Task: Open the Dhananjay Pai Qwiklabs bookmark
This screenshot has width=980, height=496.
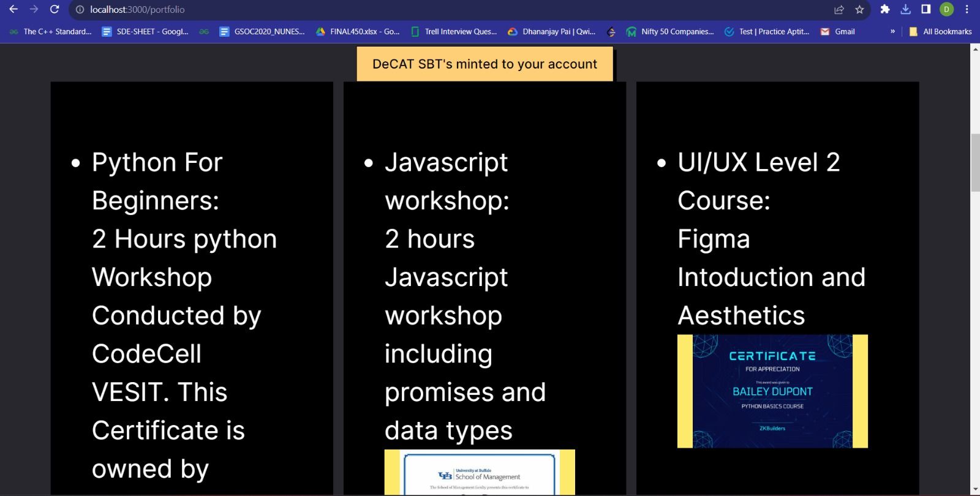Action: (x=551, y=31)
